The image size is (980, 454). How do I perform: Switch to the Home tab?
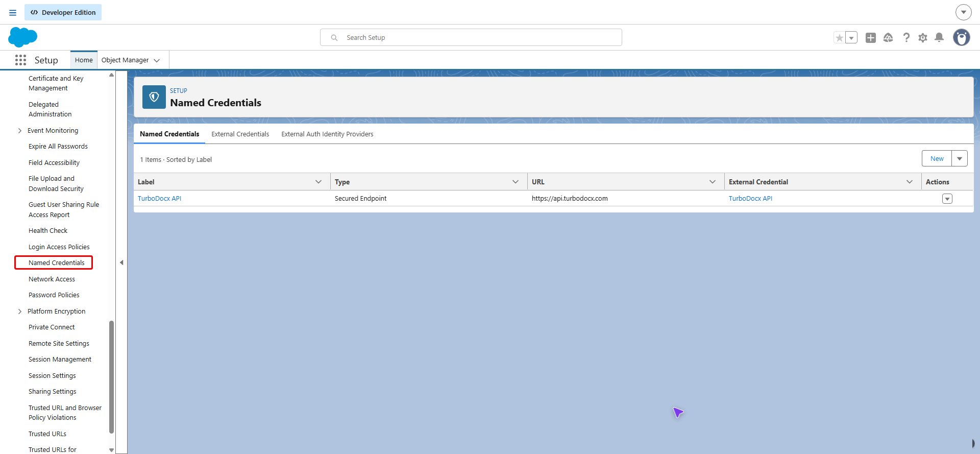pos(84,60)
